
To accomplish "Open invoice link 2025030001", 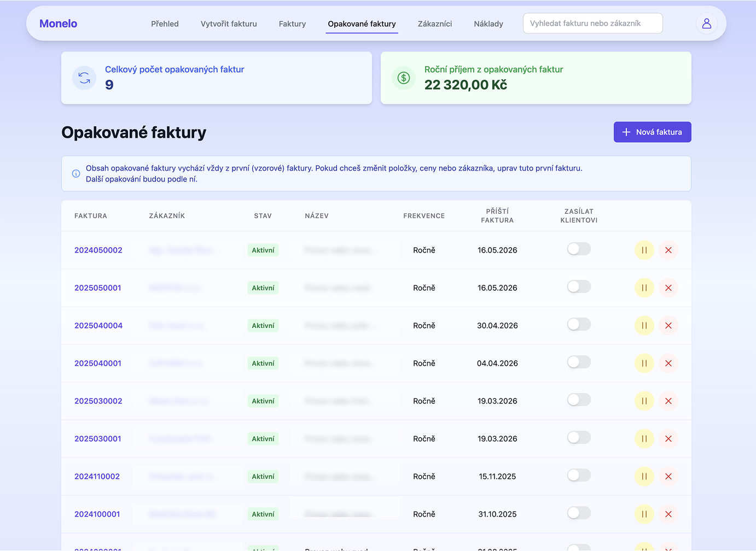I will point(98,439).
